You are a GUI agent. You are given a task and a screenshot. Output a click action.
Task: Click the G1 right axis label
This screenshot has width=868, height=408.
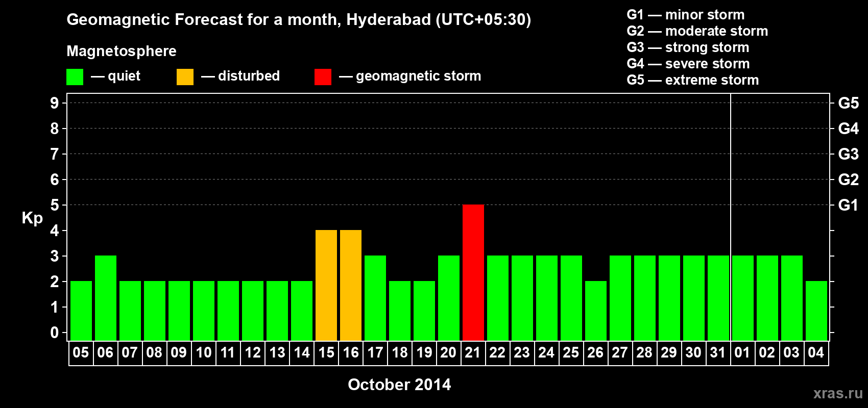click(x=848, y=205)
